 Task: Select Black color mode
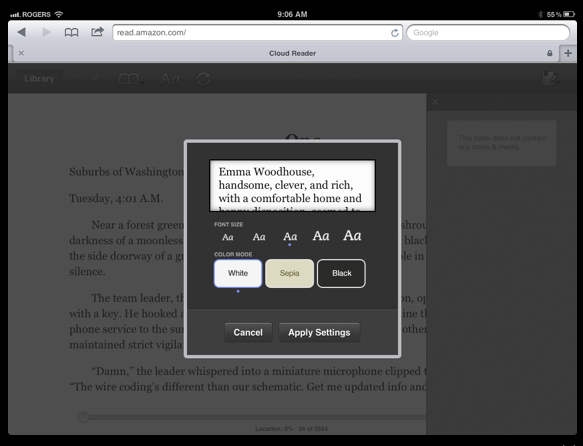point(341,273)
